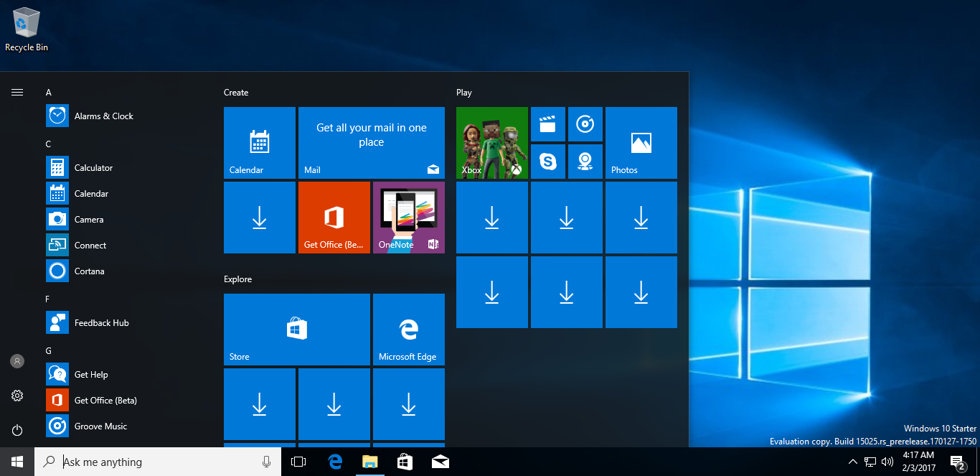Open the Photos tile
The width and height of the screenshot is (980, 476).
[x=641, y=143]
